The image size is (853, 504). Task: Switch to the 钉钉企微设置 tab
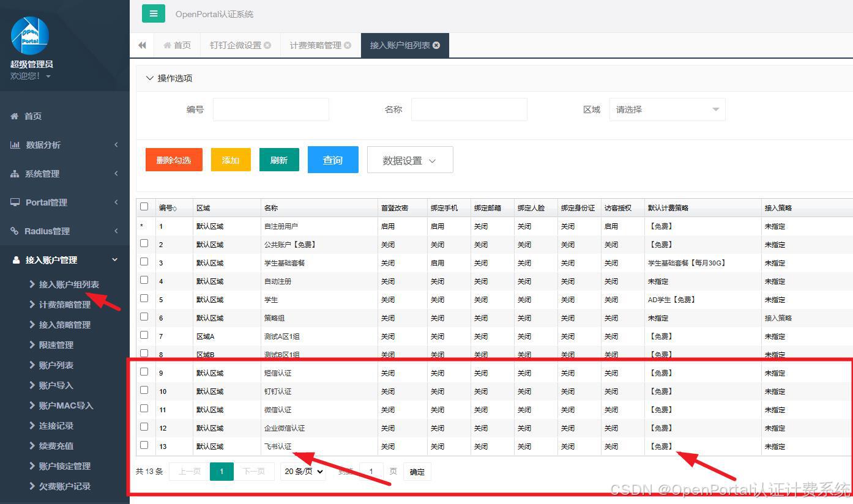coord(240,45)
